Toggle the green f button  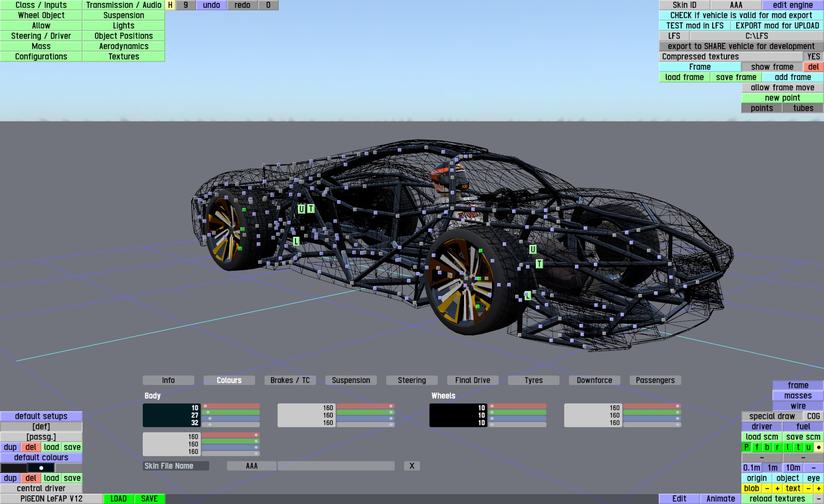[757, 447]
